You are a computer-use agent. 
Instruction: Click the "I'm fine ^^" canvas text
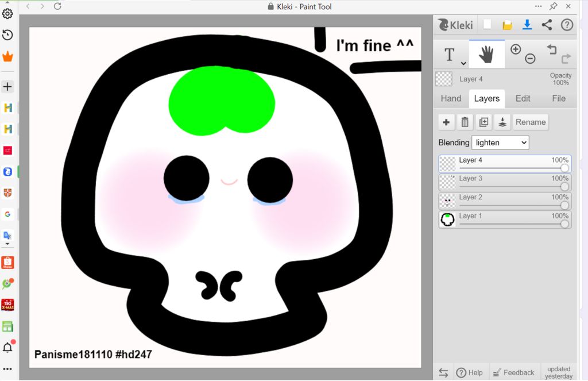pyautogui.click(x=374, y=45)
